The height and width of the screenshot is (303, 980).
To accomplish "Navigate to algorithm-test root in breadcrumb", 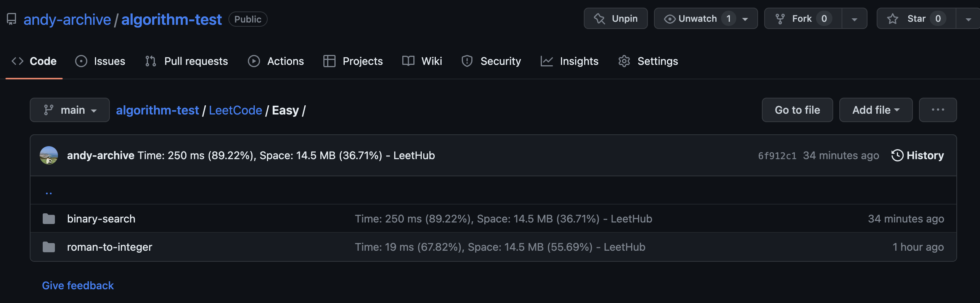I will (x=157, y=110).
